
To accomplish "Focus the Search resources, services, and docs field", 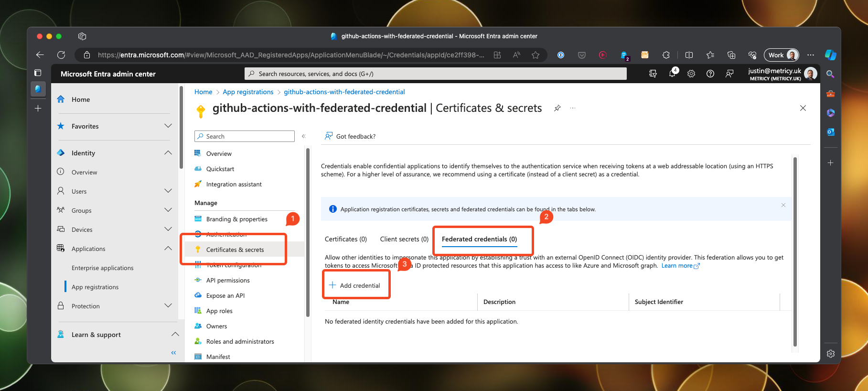I will tap(436, 74).
